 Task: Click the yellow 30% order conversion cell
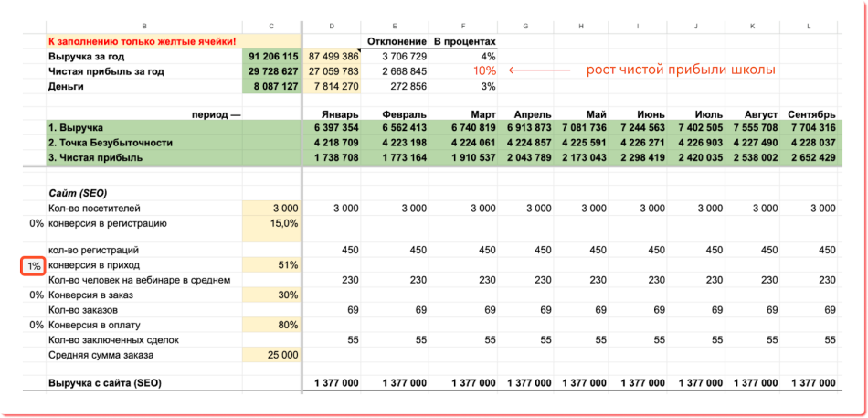(271, 295)
